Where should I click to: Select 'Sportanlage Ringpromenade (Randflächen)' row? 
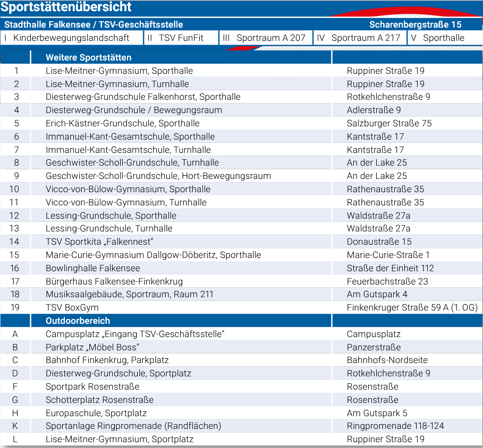(241, 426)
